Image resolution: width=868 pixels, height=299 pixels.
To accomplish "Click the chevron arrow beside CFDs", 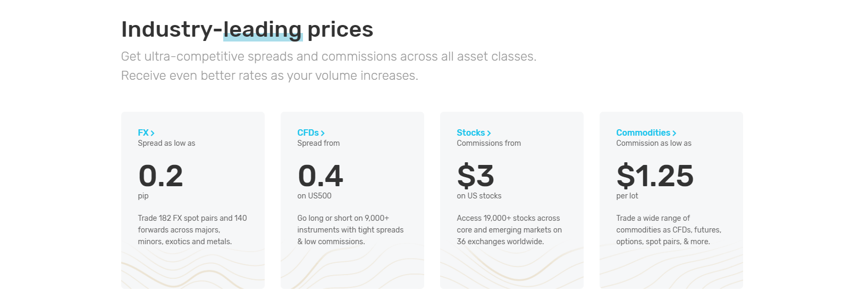I will [323, 134].
